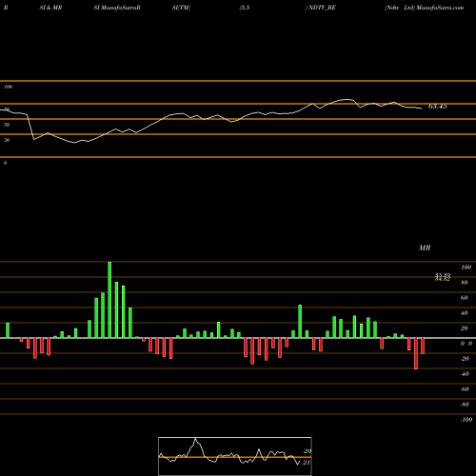Click the '-60' tick on MR axis
The image size is (476, 476).
[x=465, y=389]
